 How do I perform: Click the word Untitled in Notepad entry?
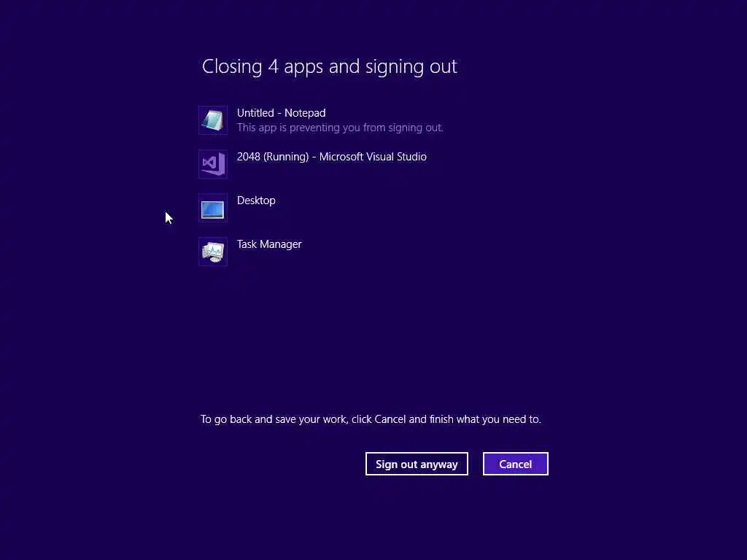pos(255,113)
